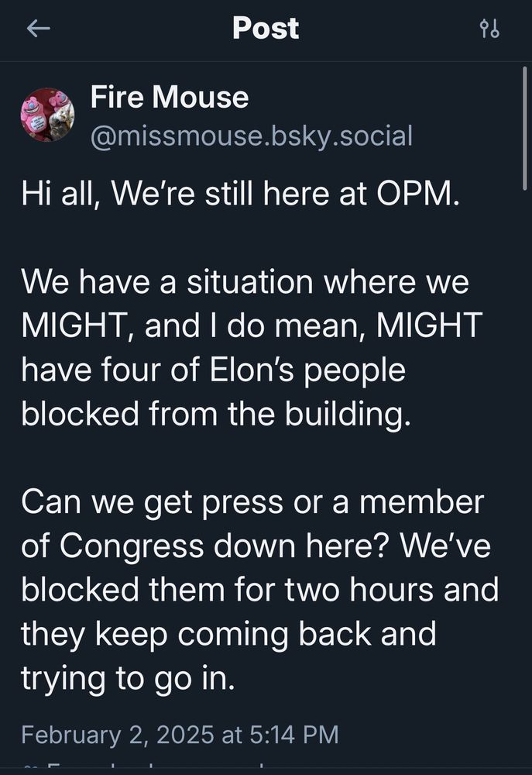Click "they keep coming back and" line
Image resolution: width=532 pixels, height=775 pixels.
click(228, 635)
